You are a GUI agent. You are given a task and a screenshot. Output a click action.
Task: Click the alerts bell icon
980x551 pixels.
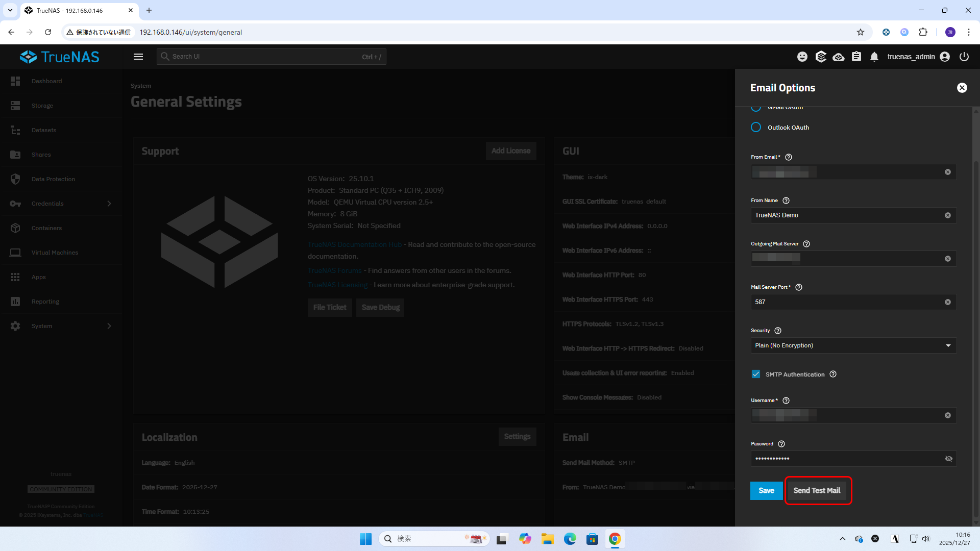coord(874,57)
